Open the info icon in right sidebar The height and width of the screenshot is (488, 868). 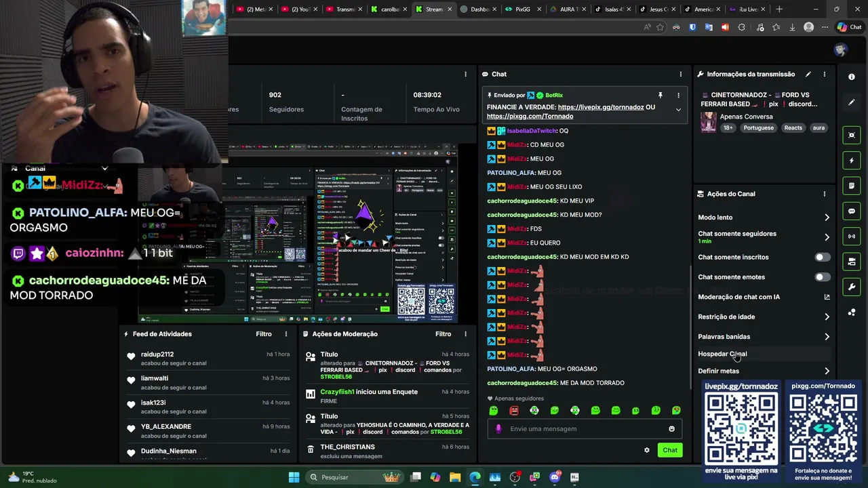point(852,77)
